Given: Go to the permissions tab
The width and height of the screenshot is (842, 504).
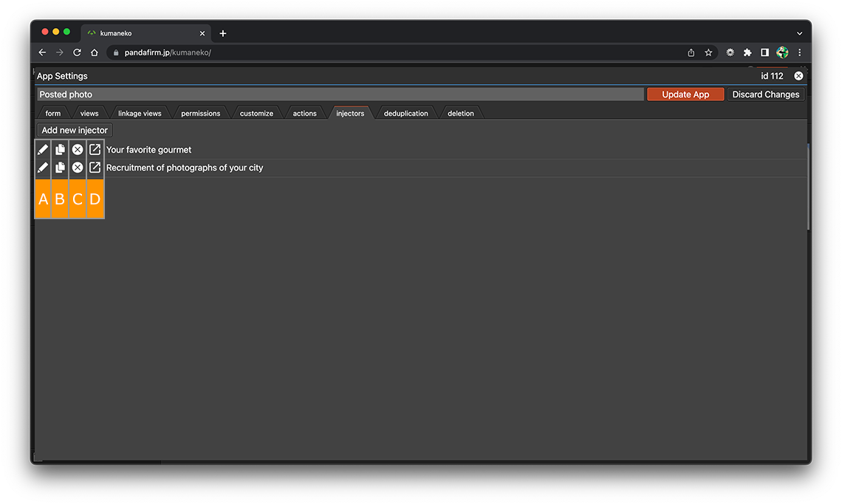Looking at the screenshot, I should [200, 114].
